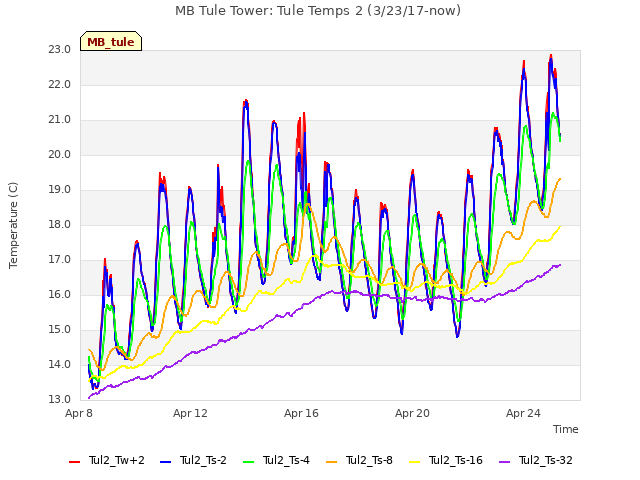This screenshot has width=640, height=480.
Task: Select the Tul2_Ts-4 legend label
Action: (x=287, y=460)
